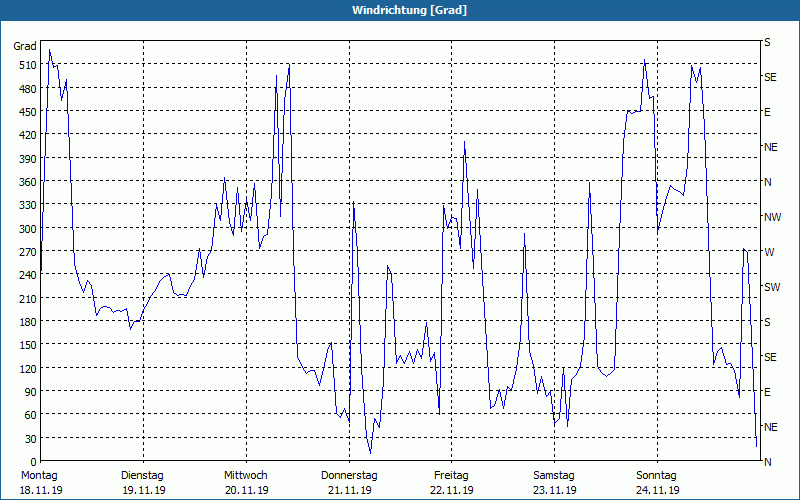Select the 510 value on the degree axis
The image size is (800, 500).
(x=28, y=65)
